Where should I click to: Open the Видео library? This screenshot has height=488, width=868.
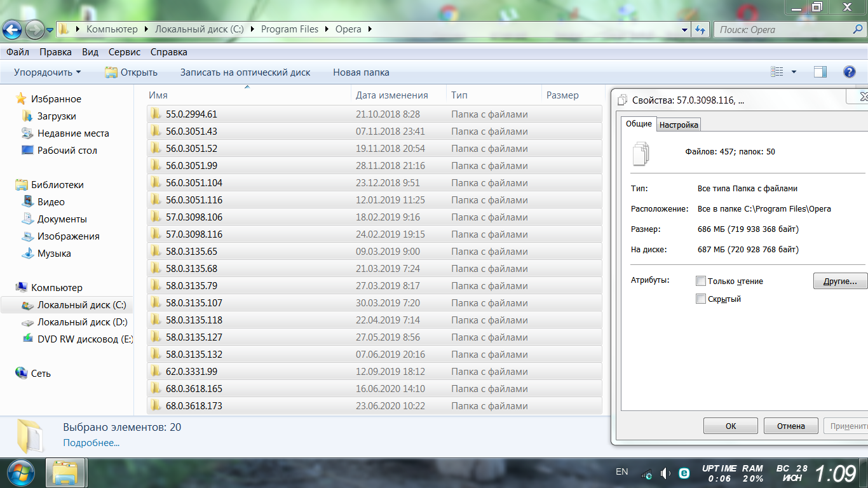51,202
